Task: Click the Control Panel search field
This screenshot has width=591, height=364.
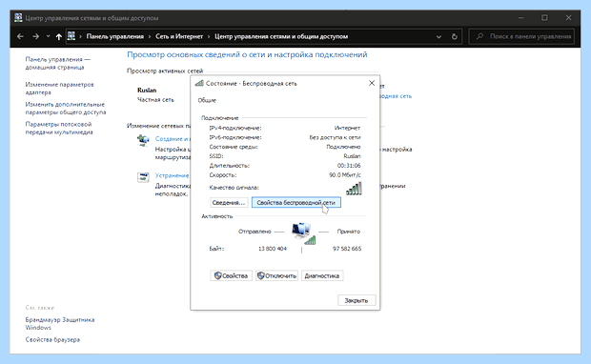Action: [x=521, y=36]
